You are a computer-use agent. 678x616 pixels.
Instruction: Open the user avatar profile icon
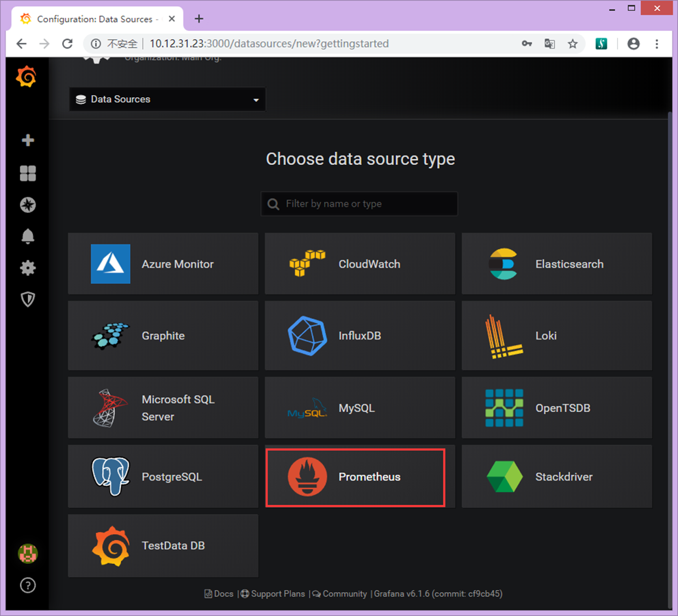(28, 553)
